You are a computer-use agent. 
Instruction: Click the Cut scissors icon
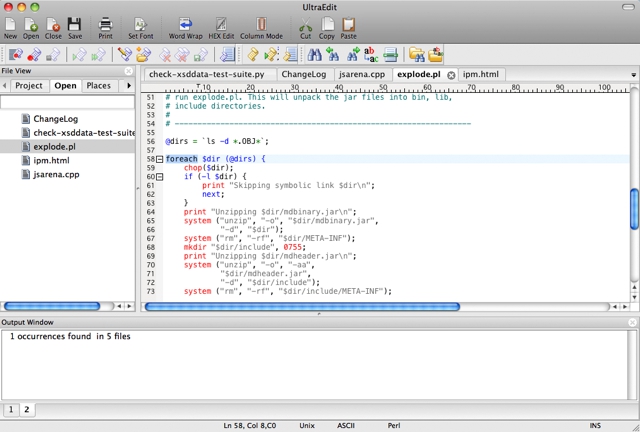pos(305,24)
